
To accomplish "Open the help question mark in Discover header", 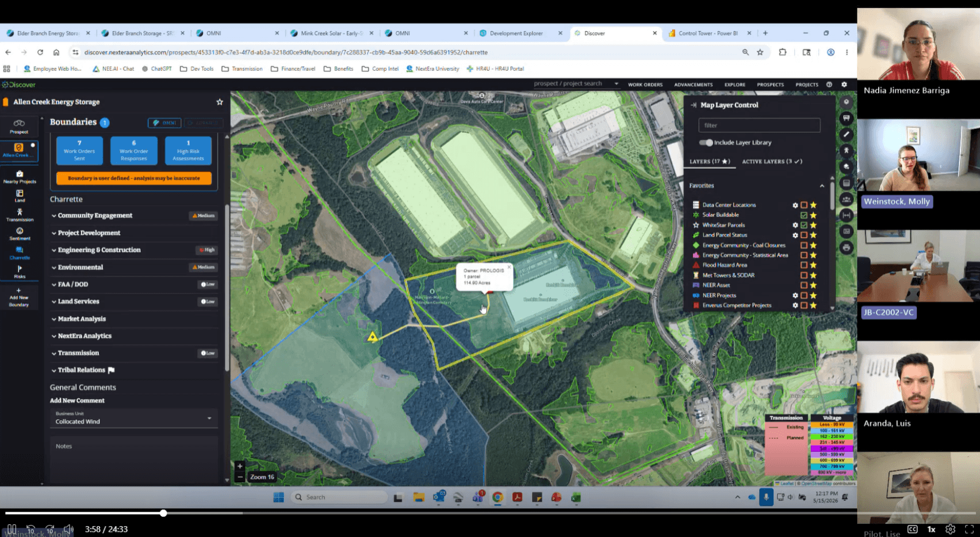I will [829, 85].
